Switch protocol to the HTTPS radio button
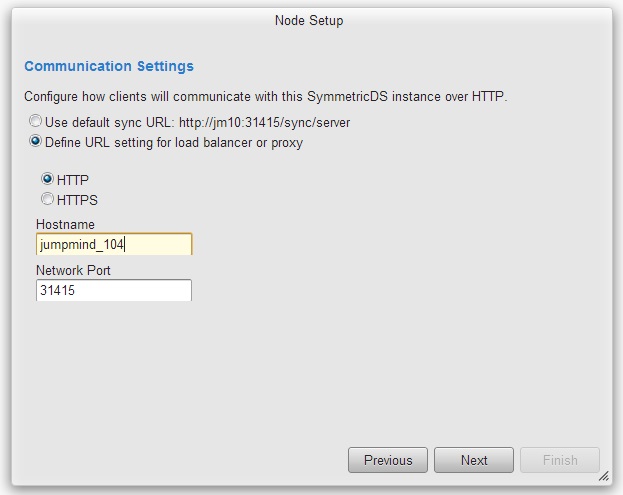This screenshot has width=623, height=495. point(47,199)
